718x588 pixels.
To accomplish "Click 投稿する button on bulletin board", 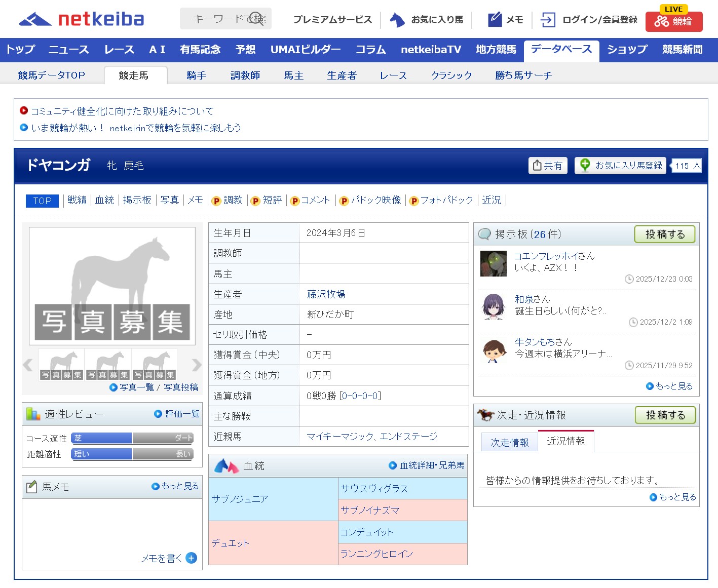I will (x=664, y=234).
